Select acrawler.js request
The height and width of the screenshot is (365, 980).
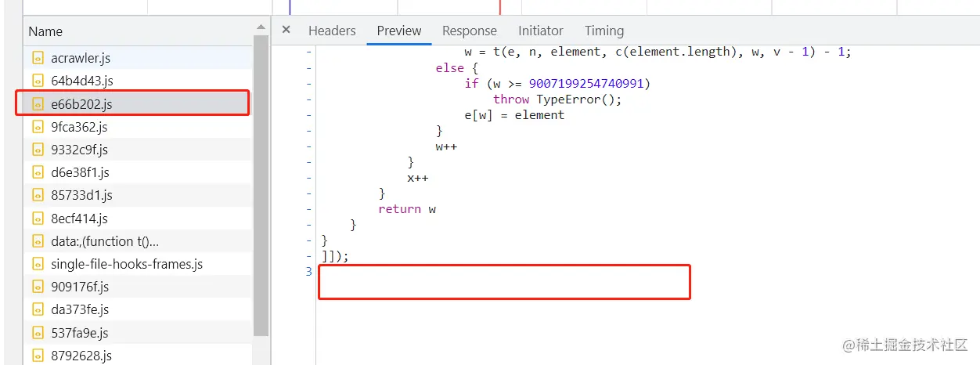click(138, 57)
